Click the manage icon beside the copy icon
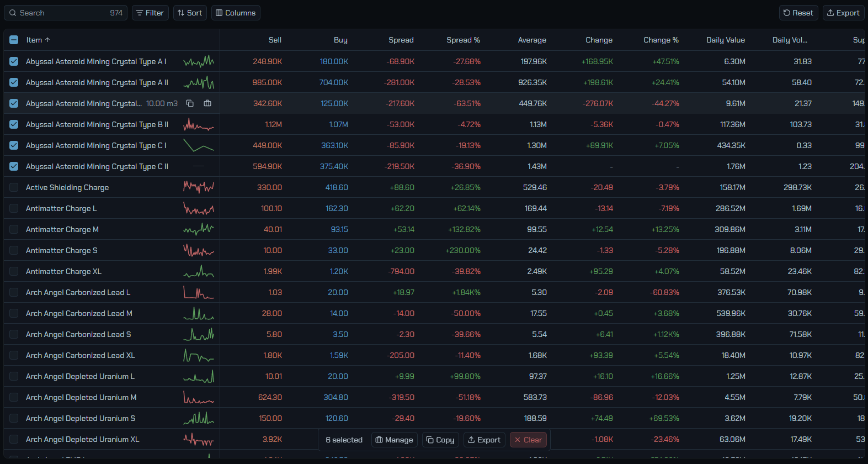 tap(207, 103)
